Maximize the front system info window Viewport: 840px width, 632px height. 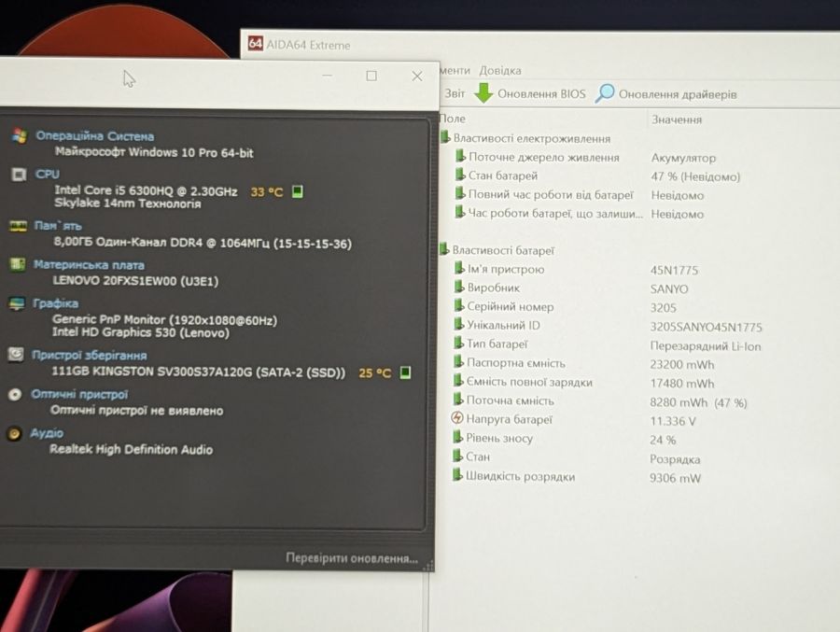point(371,77)
